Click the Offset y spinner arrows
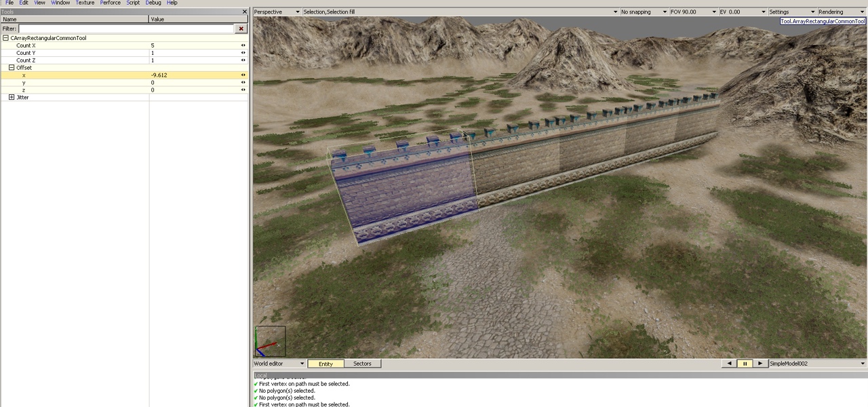Viewport: 868px width, 407px height. pos(243,83)
